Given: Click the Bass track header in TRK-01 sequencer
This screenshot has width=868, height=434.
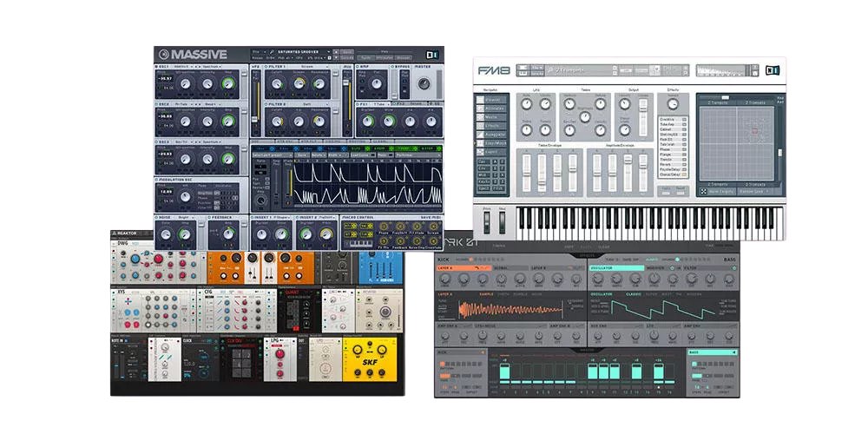Looking at the screenshot, I should [x=713, y=352].
